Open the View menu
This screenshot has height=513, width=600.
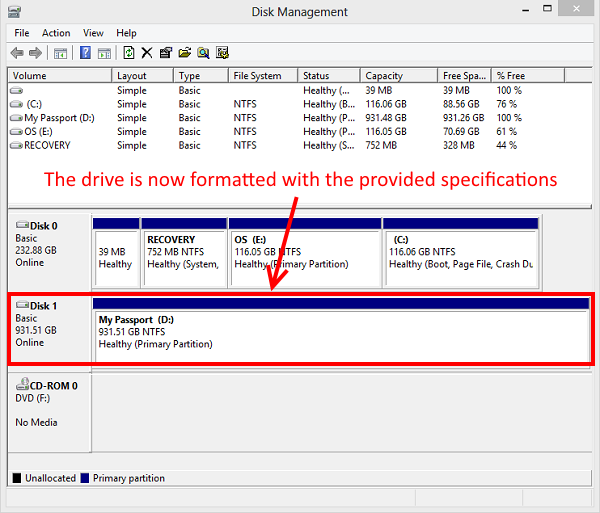click(93, 33)
